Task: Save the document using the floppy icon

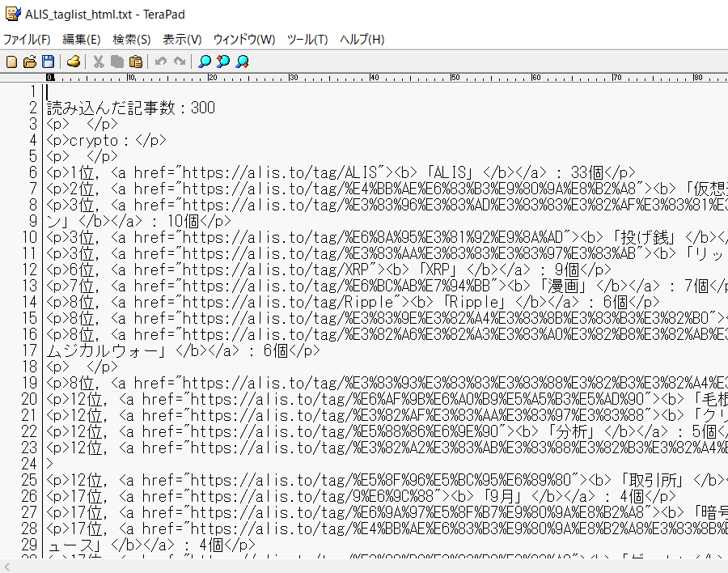Action: click(48, 62)
